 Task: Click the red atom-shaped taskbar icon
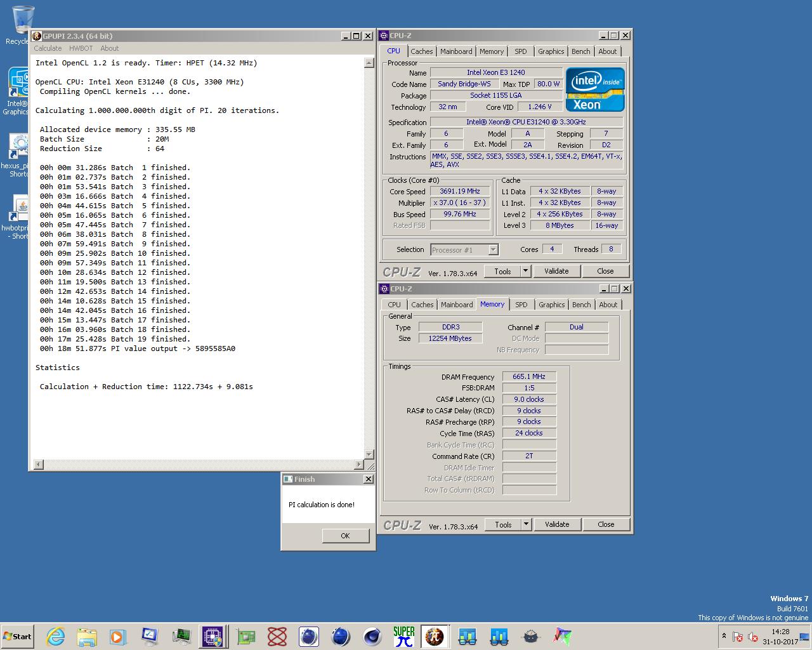[277, 636]
